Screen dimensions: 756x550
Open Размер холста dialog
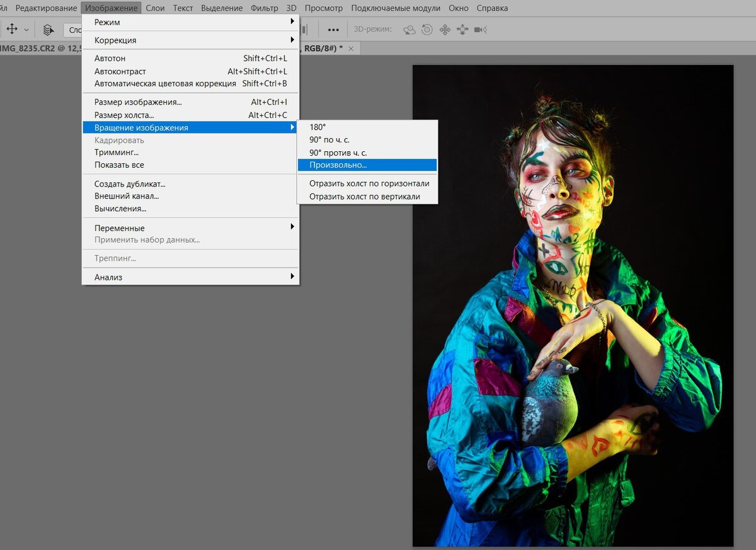click(191, 115)
